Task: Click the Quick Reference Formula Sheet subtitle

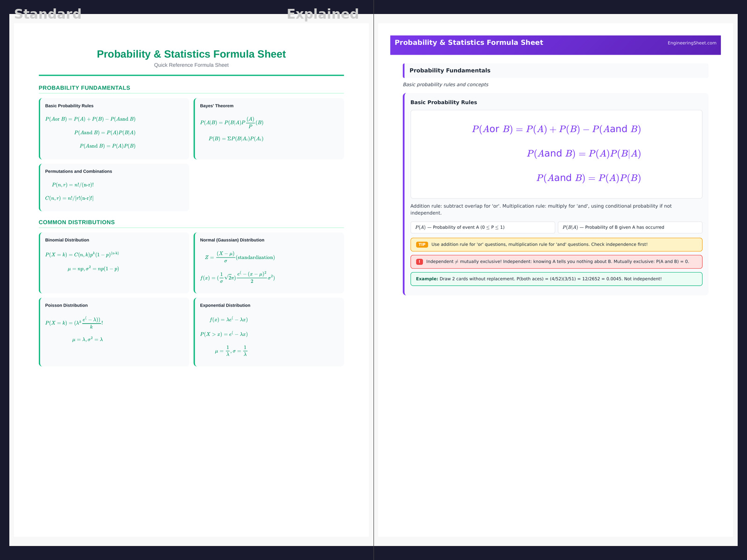Action: pyautogui.click(x=191, y=65)
